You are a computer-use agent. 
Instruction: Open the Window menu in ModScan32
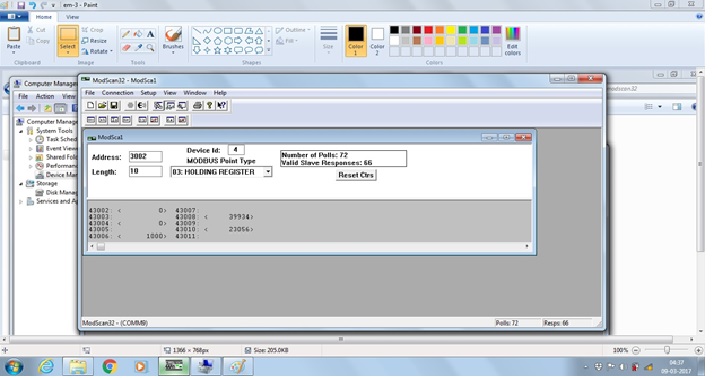[x=195, y=93]
